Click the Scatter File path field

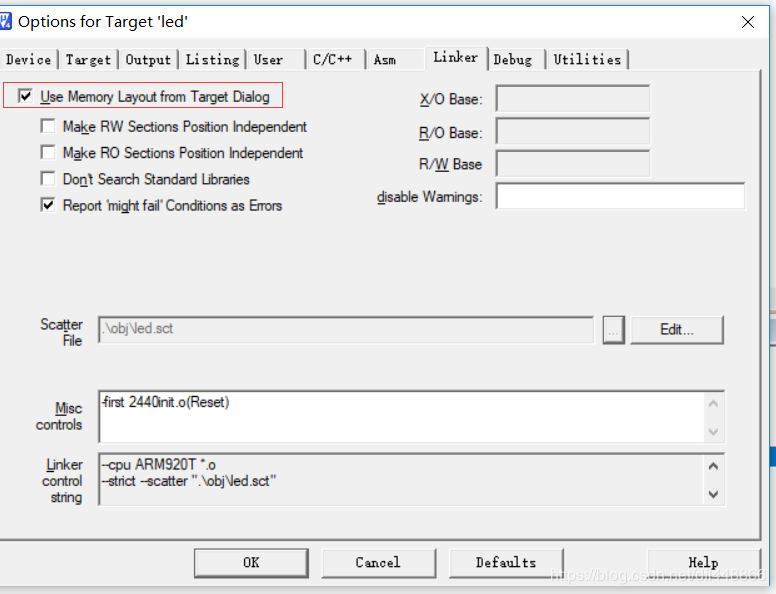(345, 330)
